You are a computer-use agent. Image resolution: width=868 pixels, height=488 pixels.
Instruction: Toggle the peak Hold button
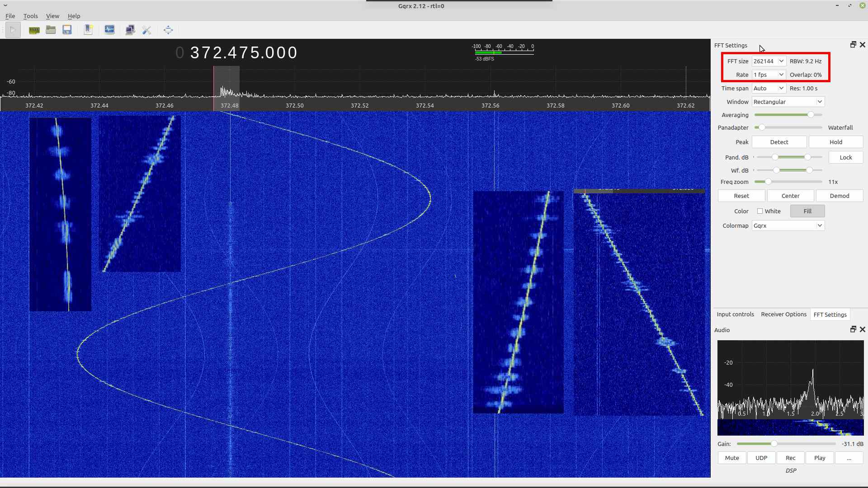pos(835,142)
